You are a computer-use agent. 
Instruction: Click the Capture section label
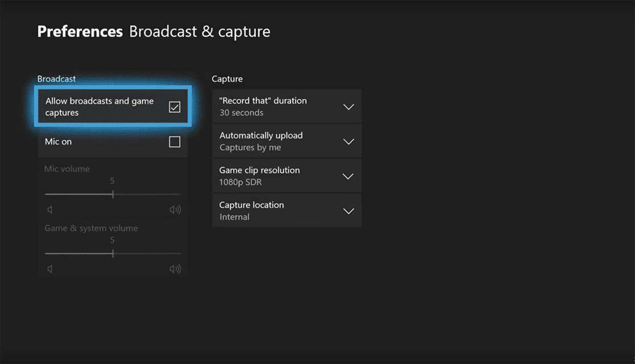(x=227, y=79)
